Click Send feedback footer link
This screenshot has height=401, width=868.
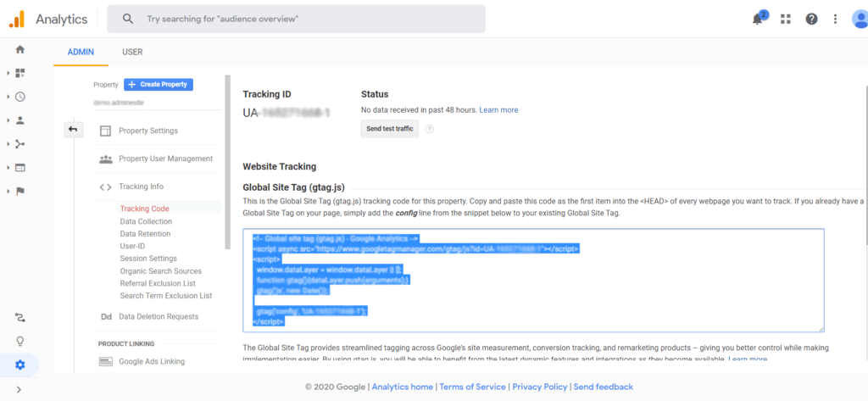pos(604,387)
